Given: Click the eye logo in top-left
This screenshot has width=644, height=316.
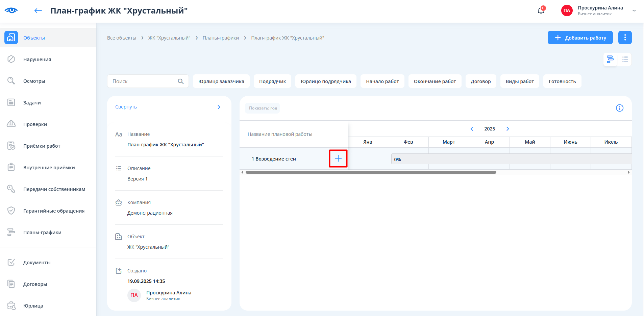Looking at the screenshot, I should [x=11, y=10].
